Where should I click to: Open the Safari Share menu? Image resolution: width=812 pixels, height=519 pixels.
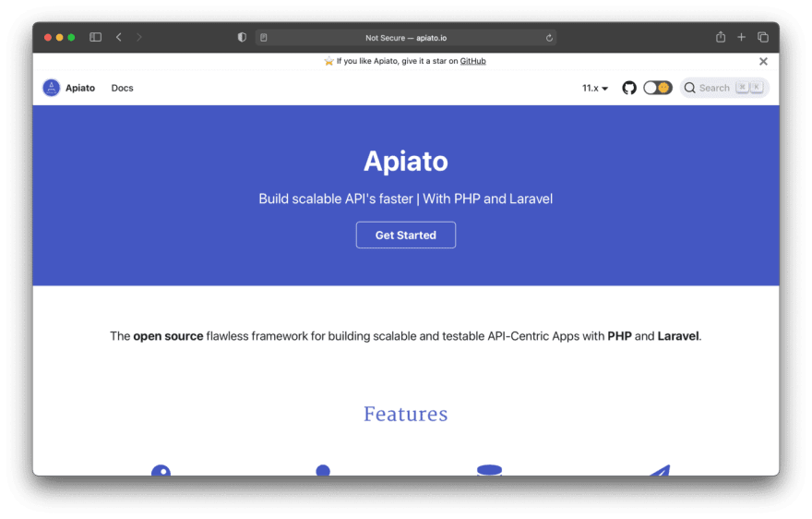click(x=721, y=37)
